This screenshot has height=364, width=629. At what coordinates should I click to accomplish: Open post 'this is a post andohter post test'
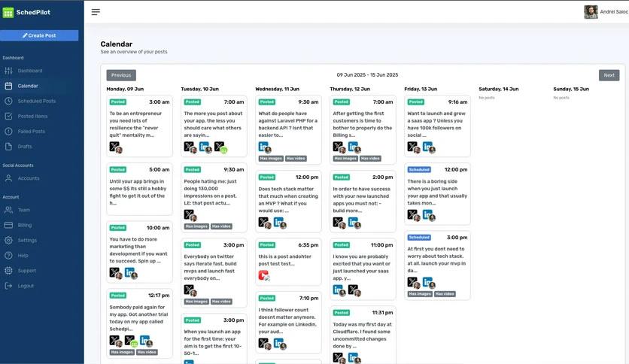tap(288, 262)
